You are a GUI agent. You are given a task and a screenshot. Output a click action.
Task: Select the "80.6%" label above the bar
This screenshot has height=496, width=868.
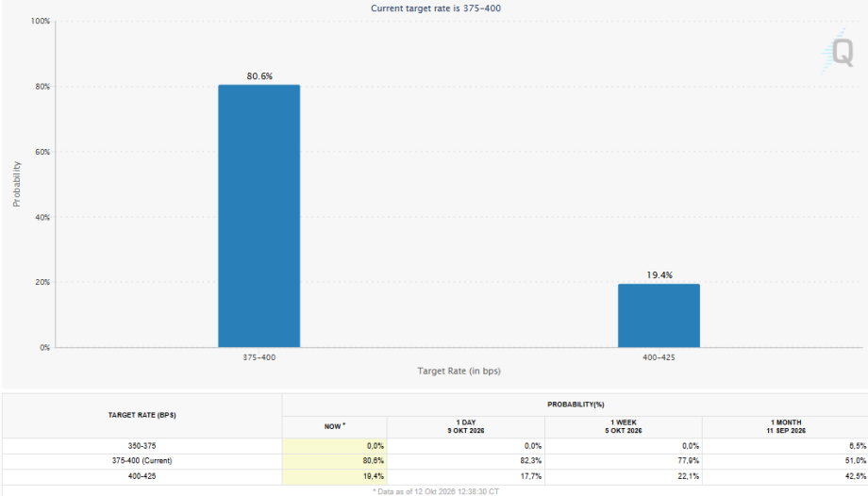(x=259, y=75)
